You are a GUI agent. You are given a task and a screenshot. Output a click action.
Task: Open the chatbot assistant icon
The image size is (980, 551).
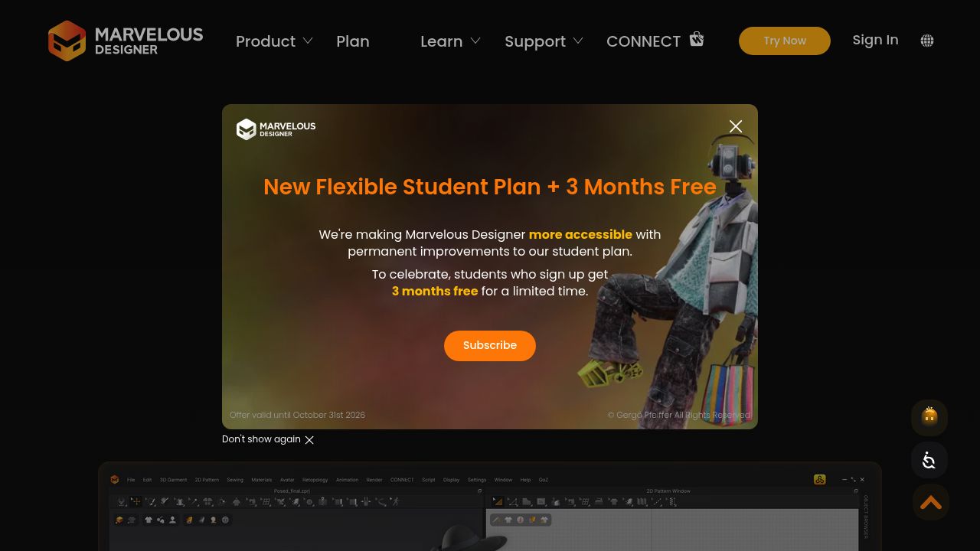[x=929, y=418]
